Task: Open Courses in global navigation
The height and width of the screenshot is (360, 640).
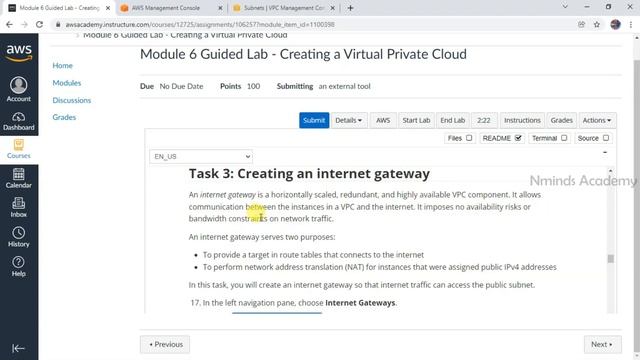Action: (x=19, y=149)
